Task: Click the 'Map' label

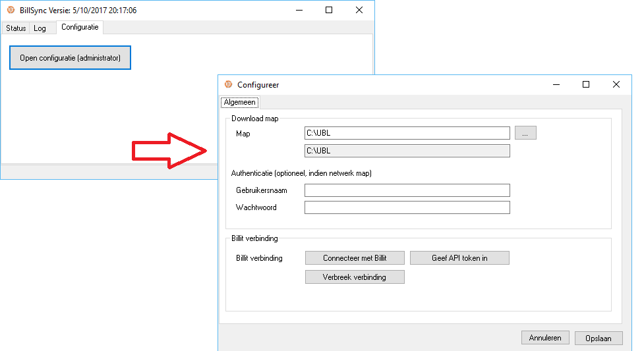Action: 243,134
